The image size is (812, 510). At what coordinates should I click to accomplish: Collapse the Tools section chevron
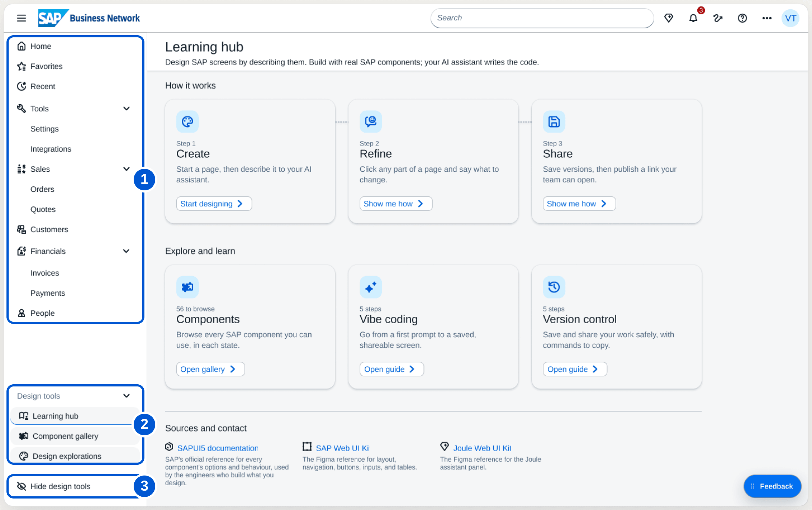pos(126,108)
